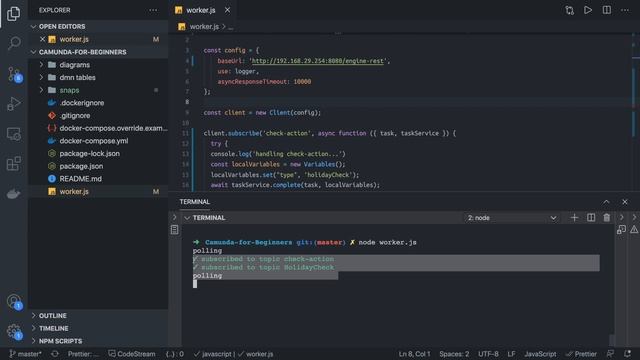Screen dimensions: 640x360
Task: Open the Docker view in activity bar
Action: (13, 194)
